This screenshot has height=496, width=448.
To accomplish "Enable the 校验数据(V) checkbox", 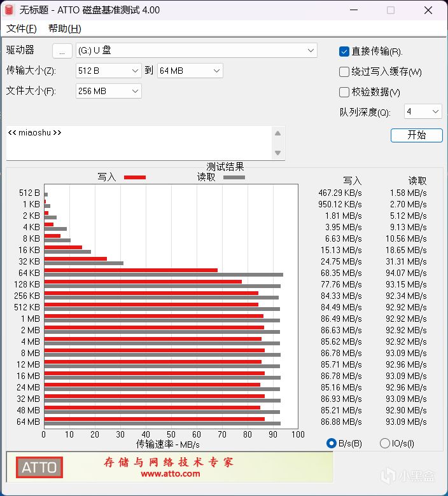I will pyautogui.click(x=344, y=92).
